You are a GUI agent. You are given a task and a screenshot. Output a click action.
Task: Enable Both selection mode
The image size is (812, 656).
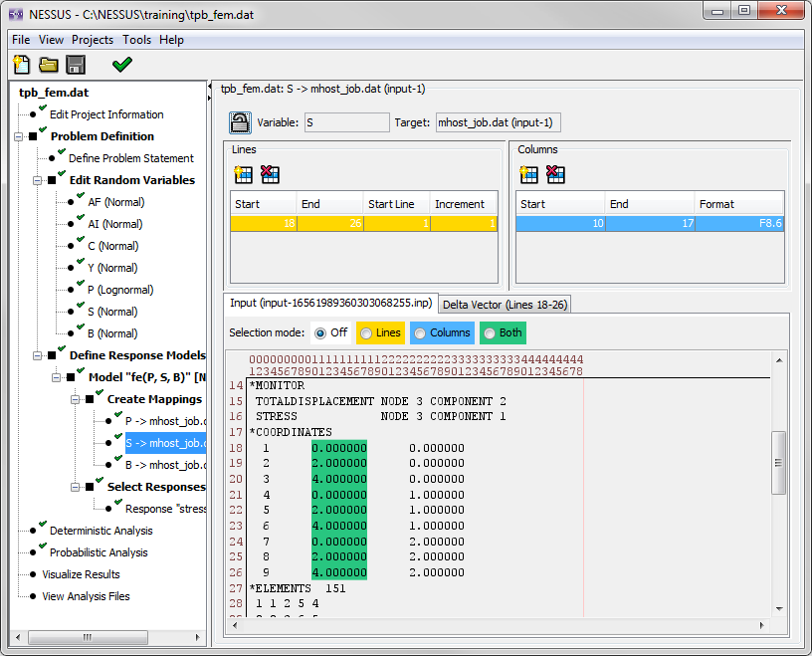[490, 332]
